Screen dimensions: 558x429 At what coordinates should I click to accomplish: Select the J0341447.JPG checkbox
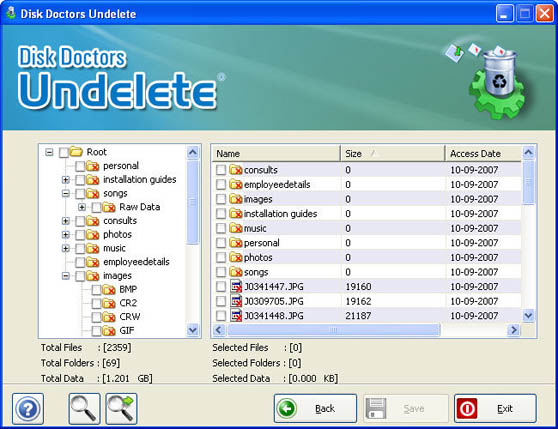221,287
